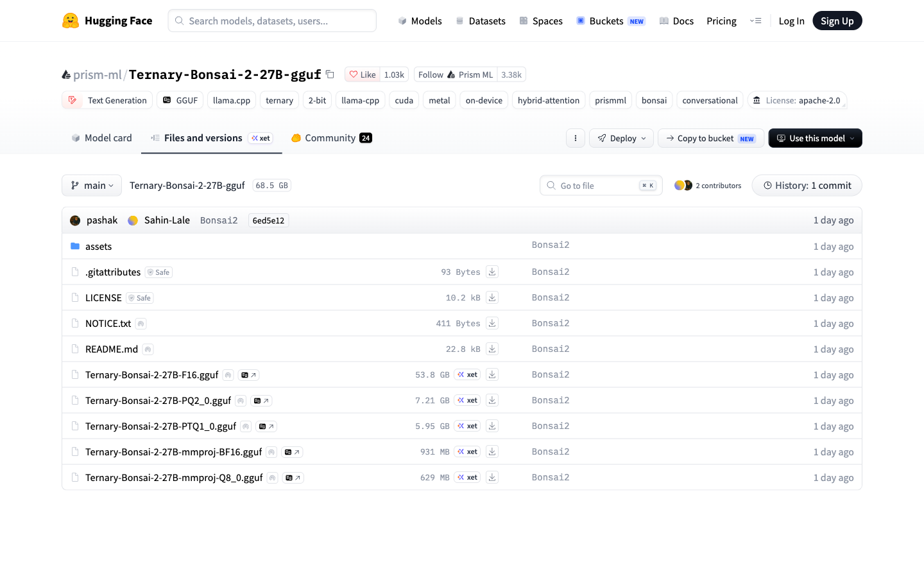
Task: Open History: 1 commit
Action: (807, 186)
